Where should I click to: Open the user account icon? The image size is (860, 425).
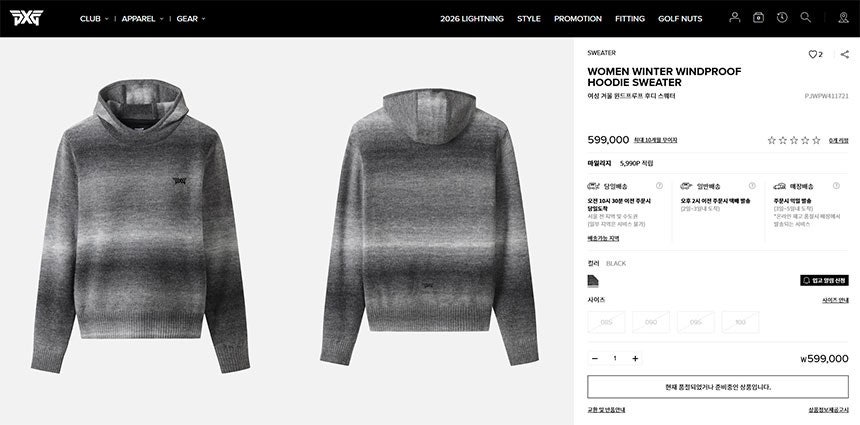point(734,18)
